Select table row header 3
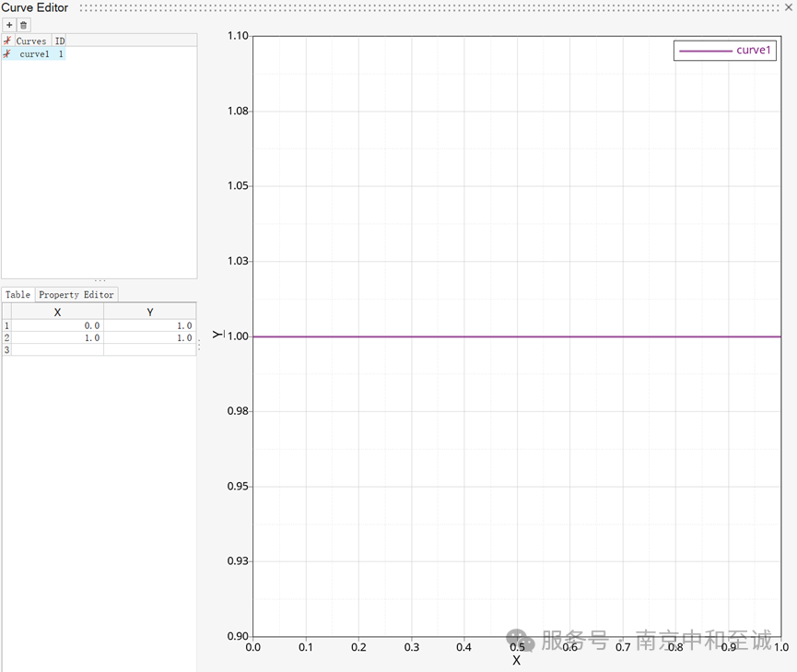Viewport: 797px width, 672px height. (x=6, y=350)
